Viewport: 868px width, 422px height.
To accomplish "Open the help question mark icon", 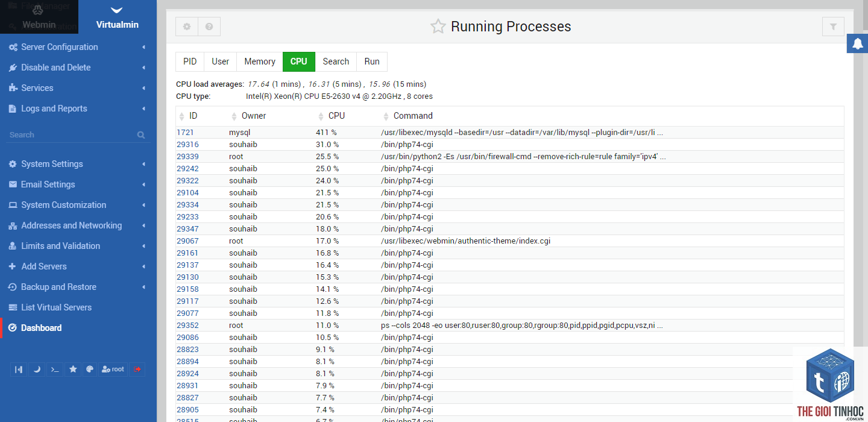I will tap(209, 27).
